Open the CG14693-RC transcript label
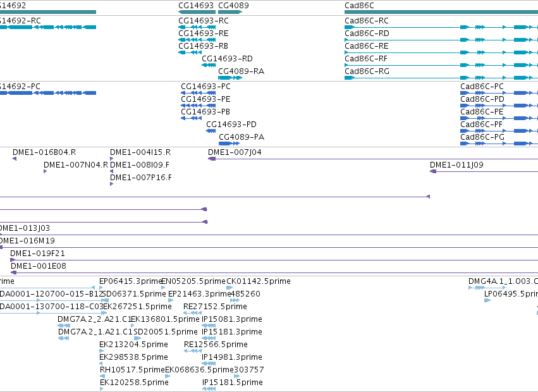538x392 pixels. pos(204,21)
